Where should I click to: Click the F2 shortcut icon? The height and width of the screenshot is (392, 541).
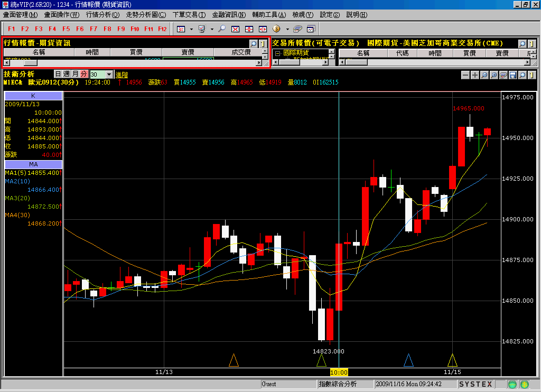(25, 29)
